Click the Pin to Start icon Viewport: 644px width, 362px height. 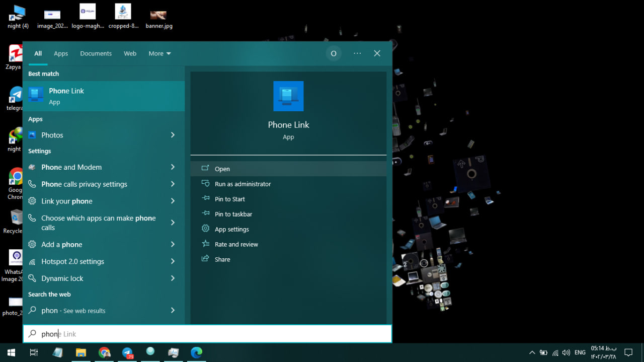[x=205, y=199]
